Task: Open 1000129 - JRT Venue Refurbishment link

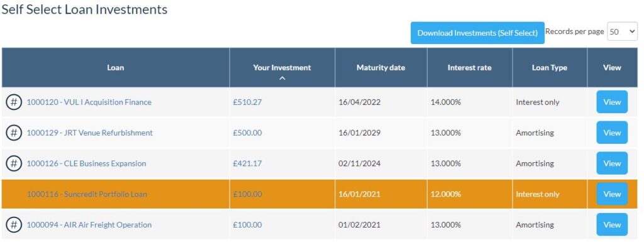Action: point(89,133)
